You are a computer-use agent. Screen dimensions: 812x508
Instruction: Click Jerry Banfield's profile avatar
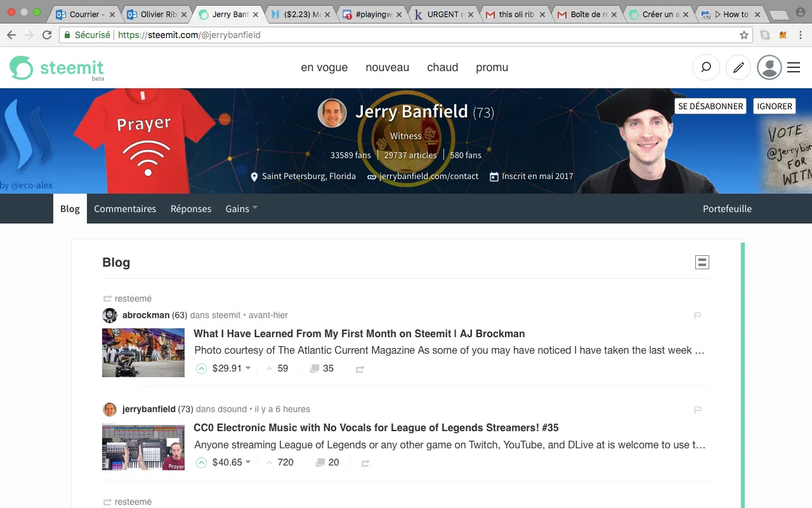(x=332, y=113)
